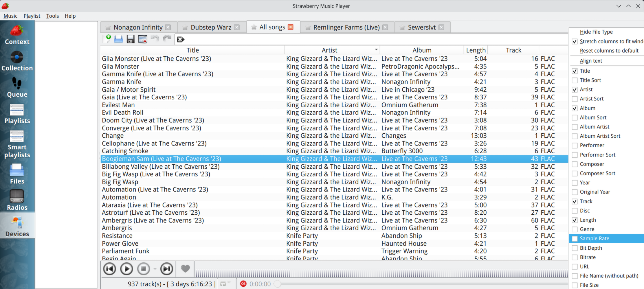Open the stop button dropdown arrow
Viewport: 644px width, 289px height.
[155, 269]
